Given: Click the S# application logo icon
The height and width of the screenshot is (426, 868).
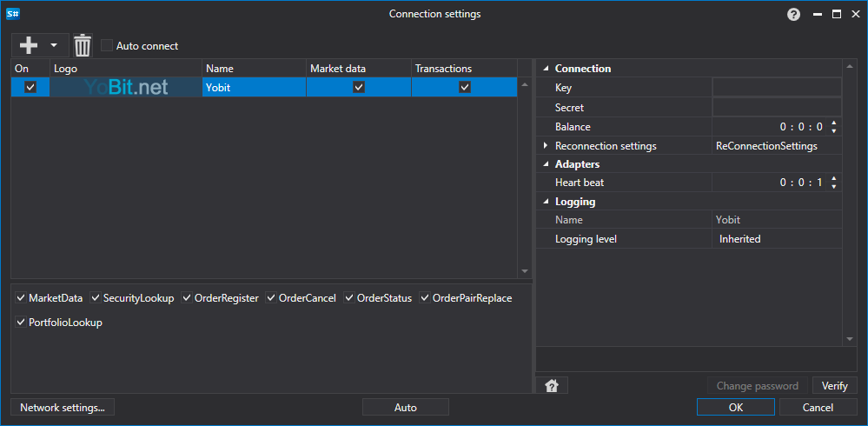Looking at the screenshot, I should point(13,14).
